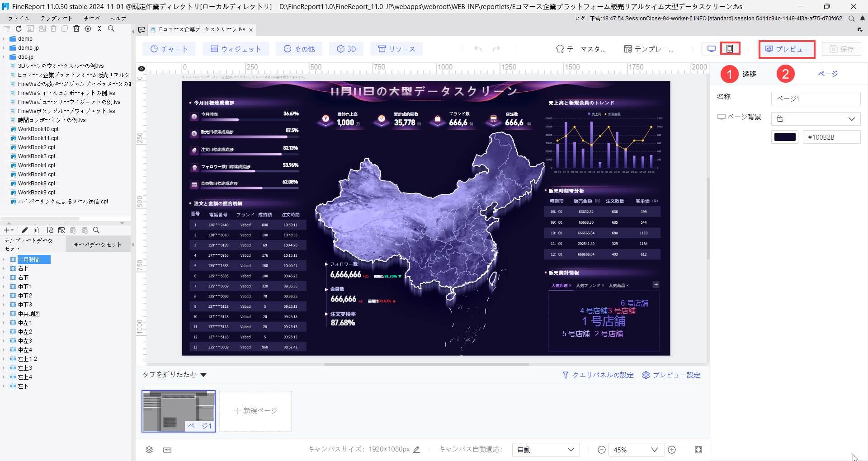Open the page background type dropdown
Viewport: 868px width, 461px height.
pos(816,119)
